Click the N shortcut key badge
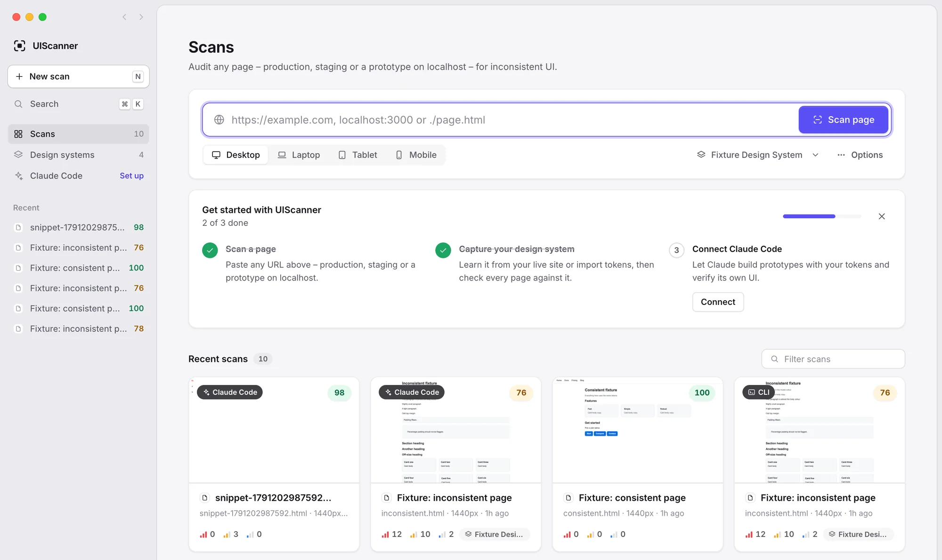The height and width of the screenshot is (560, 942). coord(138,76)
